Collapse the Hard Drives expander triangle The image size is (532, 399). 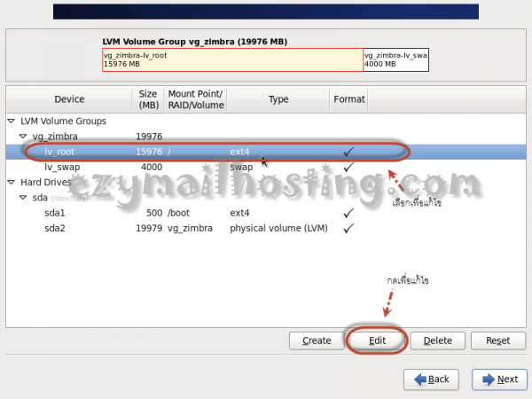click(x=12, y=182)
